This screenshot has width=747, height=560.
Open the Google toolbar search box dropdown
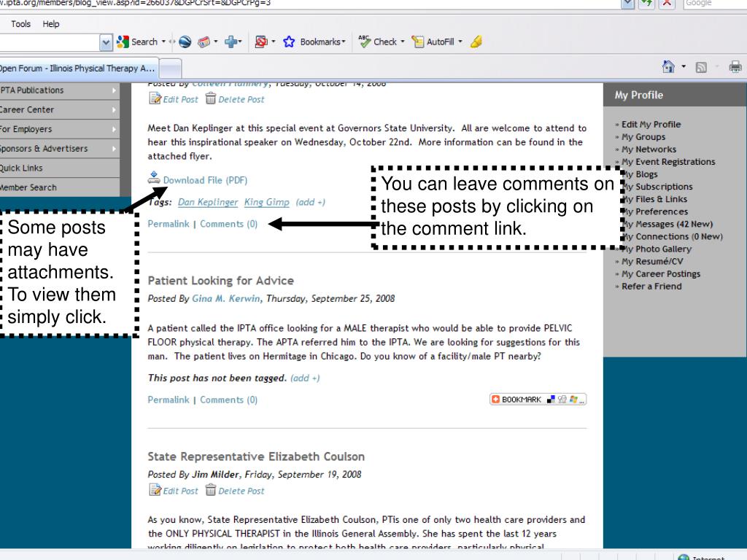pos(106,42)
